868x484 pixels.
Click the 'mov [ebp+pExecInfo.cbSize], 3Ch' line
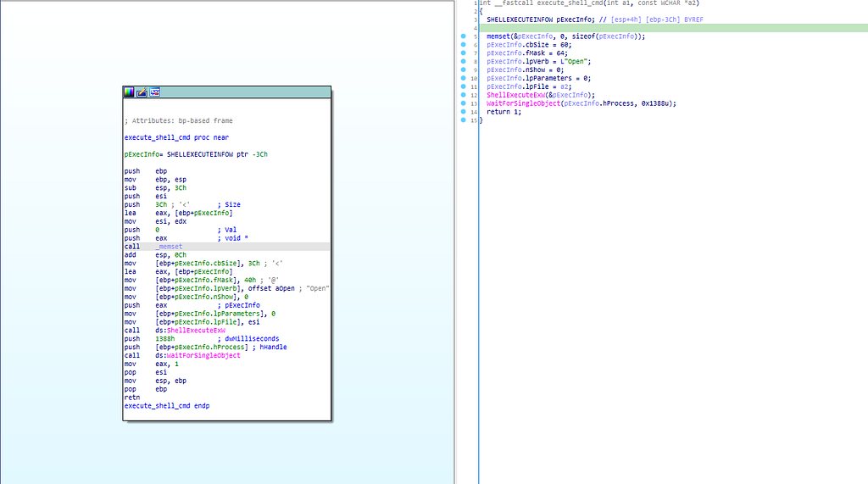[x=203, y=263]
